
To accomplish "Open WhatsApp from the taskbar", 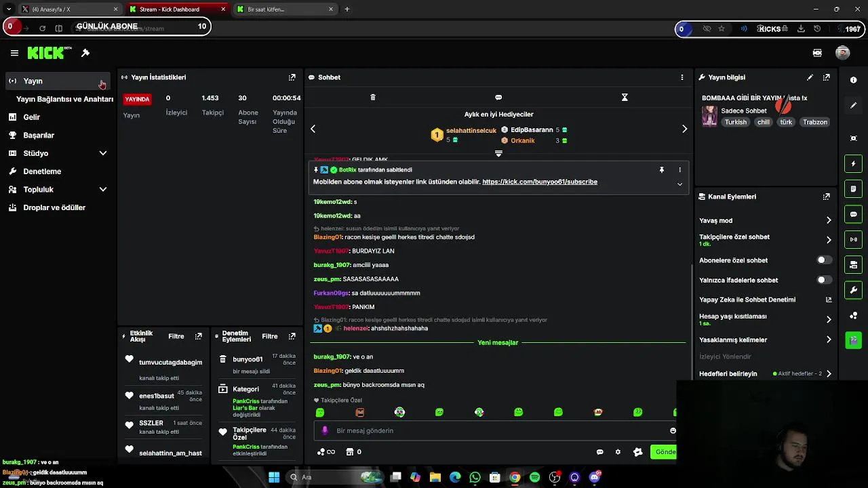I will click(x=475, y=477).
